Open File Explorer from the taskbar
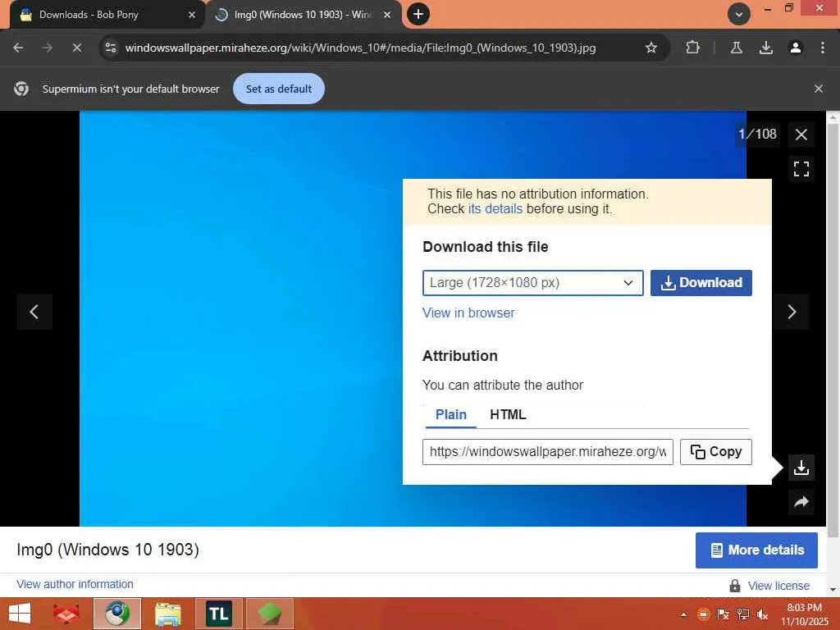840x630 pixels. [167, 614]
